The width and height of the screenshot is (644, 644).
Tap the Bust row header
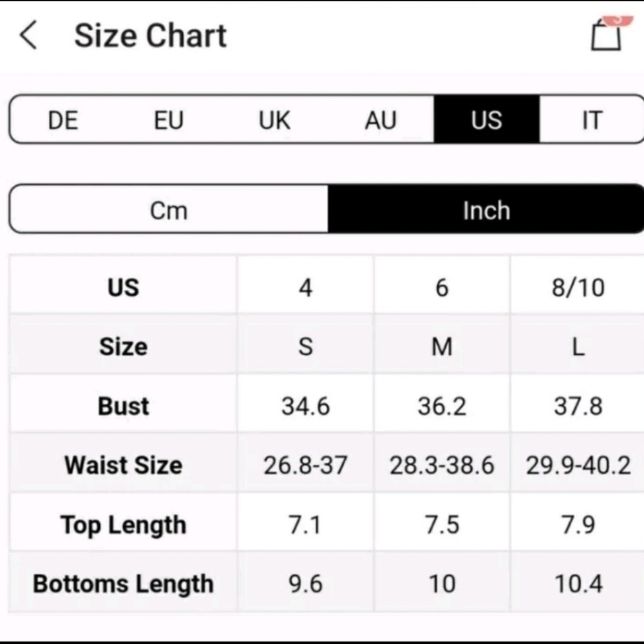coord(123,405)
